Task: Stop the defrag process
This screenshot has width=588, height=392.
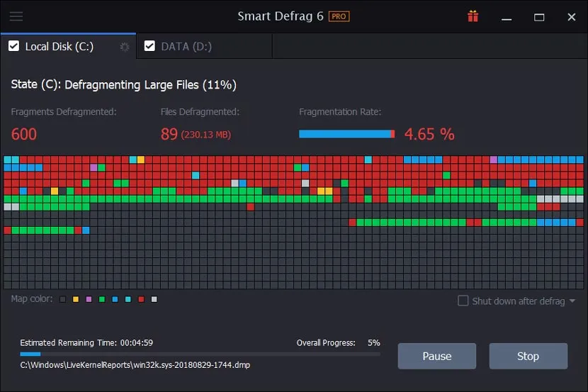Action: tap(528, 356)
